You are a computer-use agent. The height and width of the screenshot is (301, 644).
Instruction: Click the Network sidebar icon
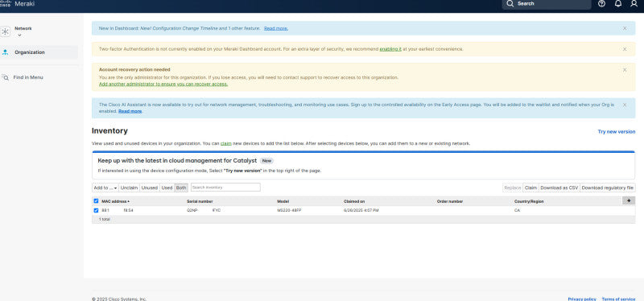click(x=6, y=31)
